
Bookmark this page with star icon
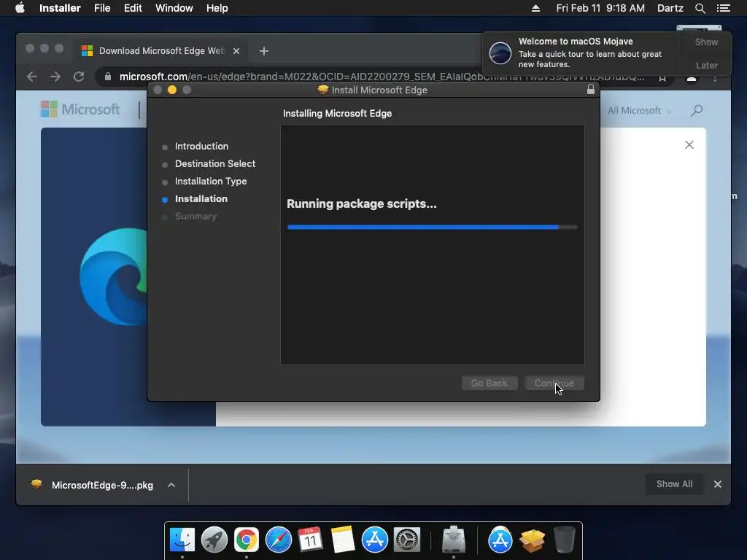tap(662, 77)
